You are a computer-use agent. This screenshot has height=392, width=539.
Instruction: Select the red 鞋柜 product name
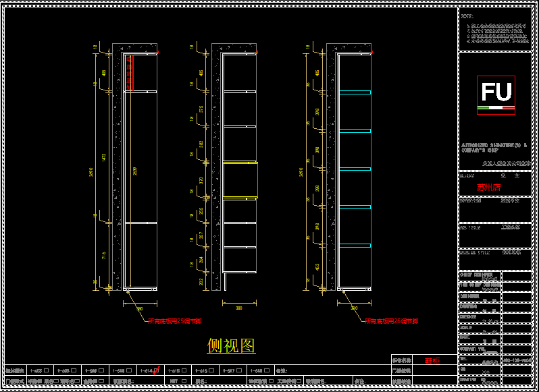[x=432, y=360]
